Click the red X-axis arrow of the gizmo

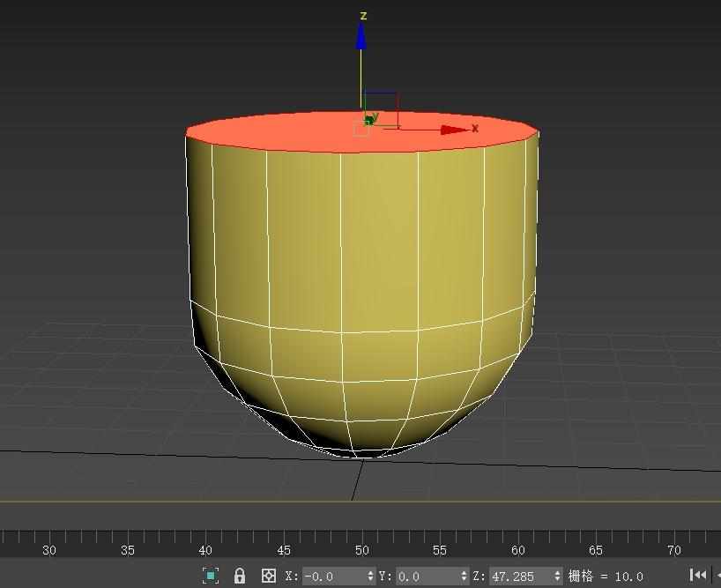[455, 130]
